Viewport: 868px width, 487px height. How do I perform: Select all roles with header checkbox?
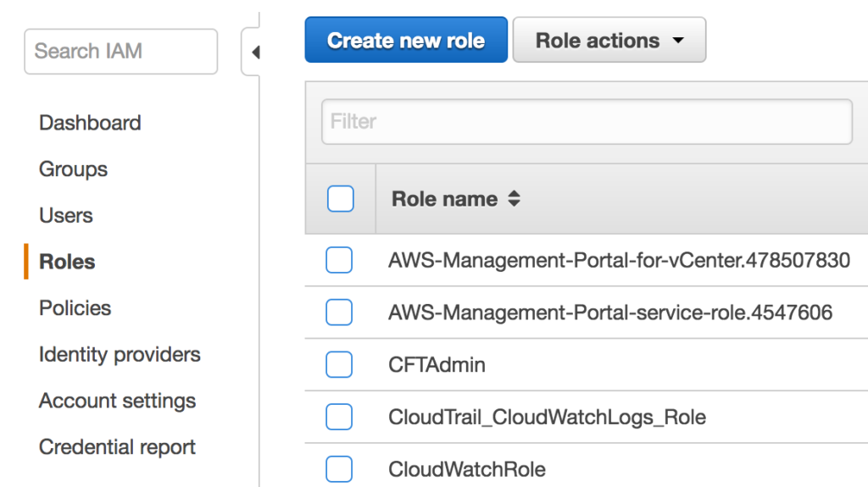[x=340, y=200]
